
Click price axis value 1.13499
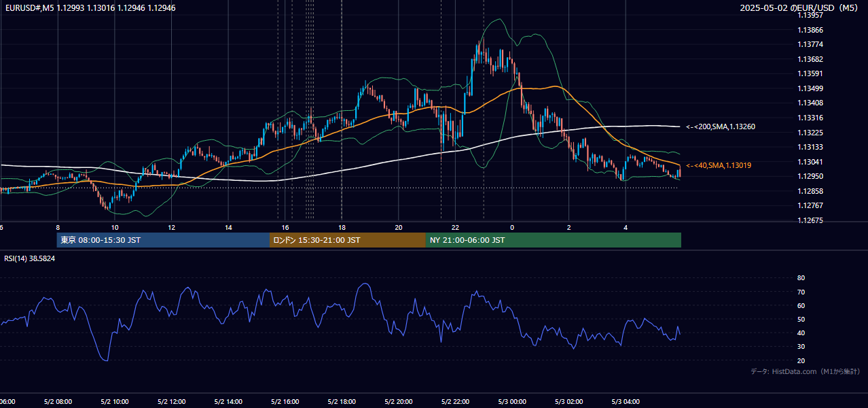point(810,88)
